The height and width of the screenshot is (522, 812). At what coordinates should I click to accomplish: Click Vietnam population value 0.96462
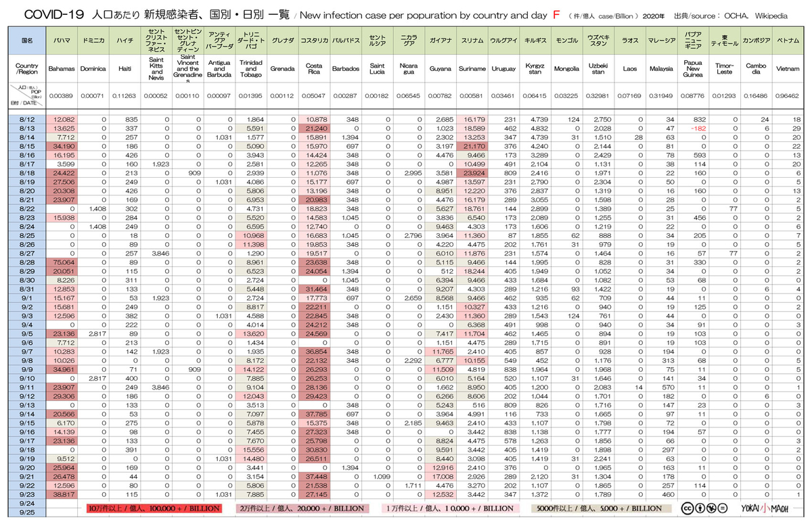pyautogui.click(x=788, y=96)
